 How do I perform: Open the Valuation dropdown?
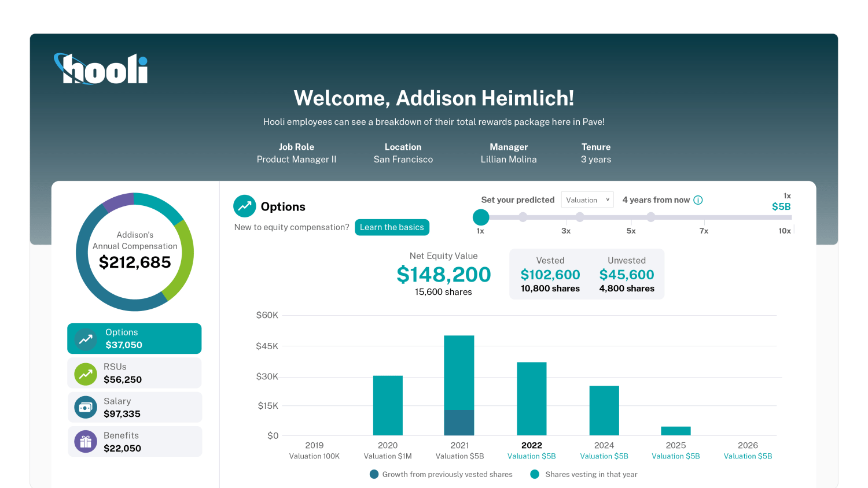(x=587, y=200)
